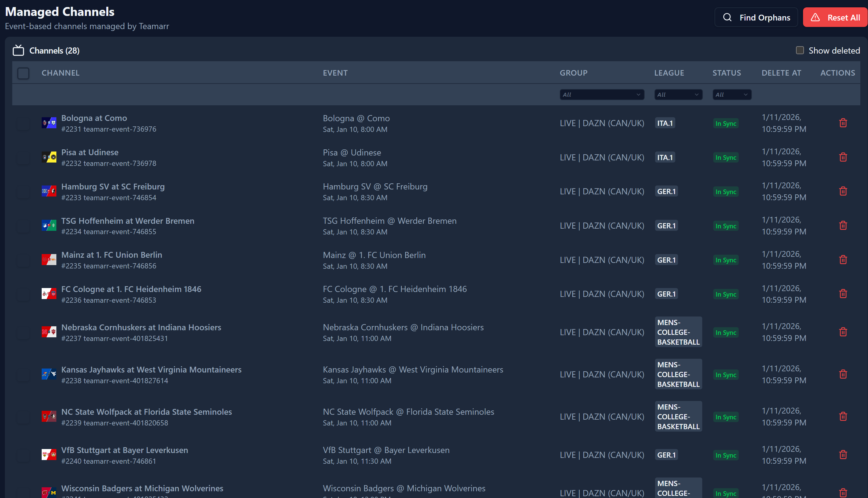
Task: Toggle the select-all channels header checkbox
Action: click(23, 73)
